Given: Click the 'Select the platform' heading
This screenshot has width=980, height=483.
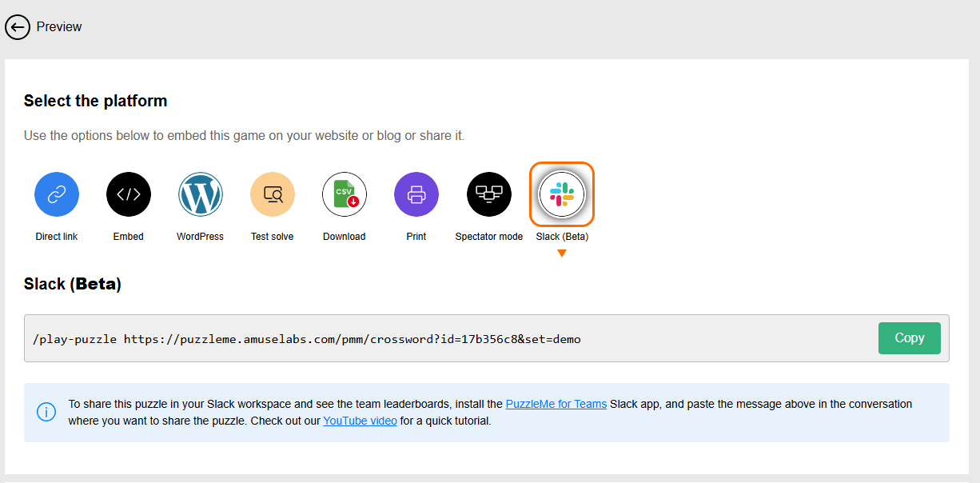Looking at the screenshot, I should tap(96, 101).
